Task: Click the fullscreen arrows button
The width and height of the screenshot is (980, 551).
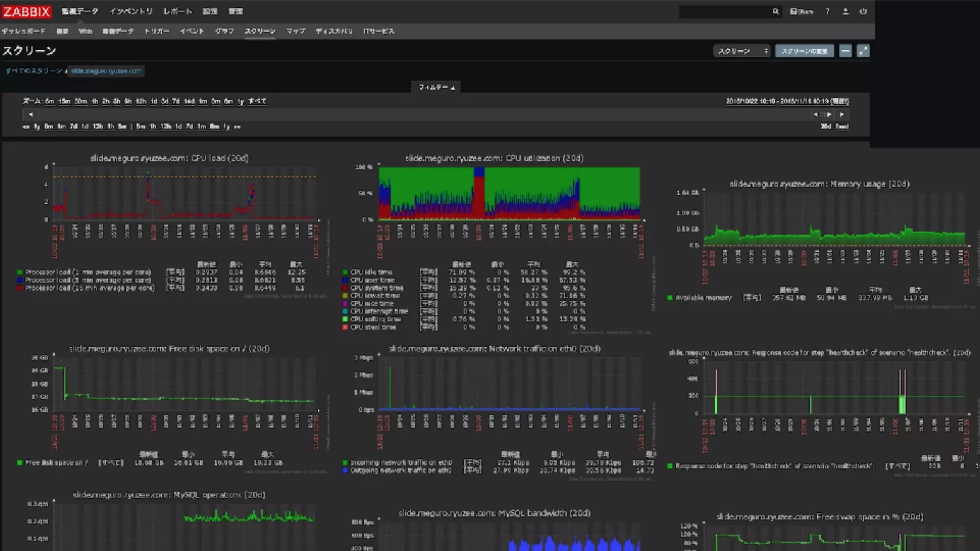Action: click(863, 51)
